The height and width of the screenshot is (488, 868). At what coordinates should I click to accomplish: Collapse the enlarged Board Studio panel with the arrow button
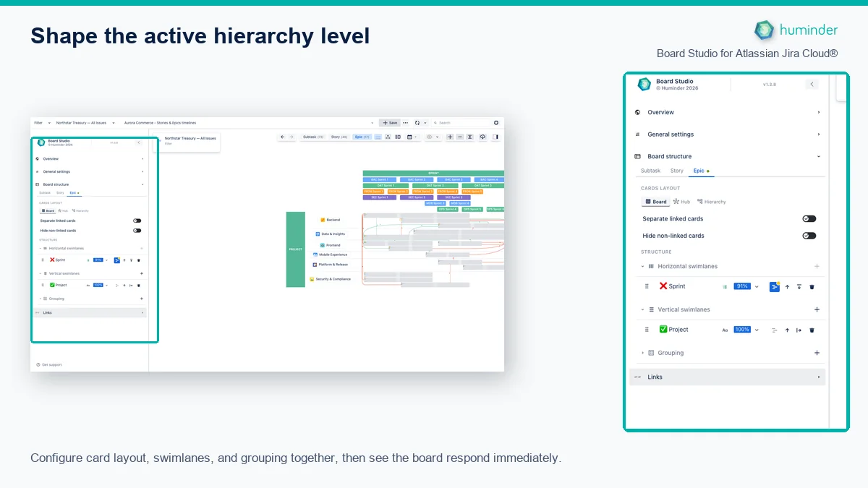point(812,85)
